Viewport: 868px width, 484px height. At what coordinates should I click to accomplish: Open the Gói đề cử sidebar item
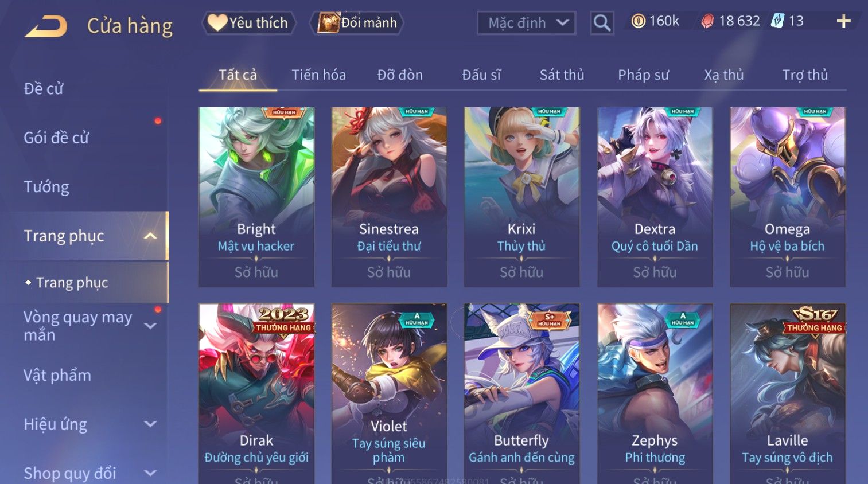[56, 138]
